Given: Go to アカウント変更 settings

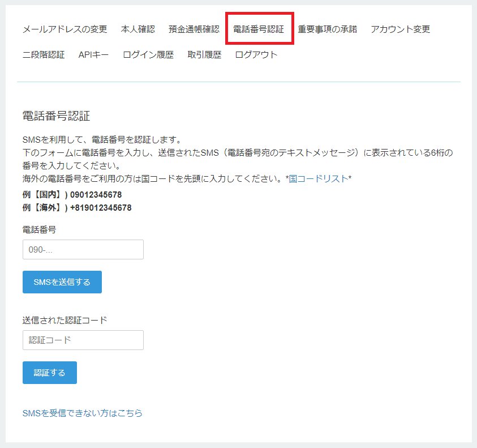Looking at the screenshot, I should point(401,29).
